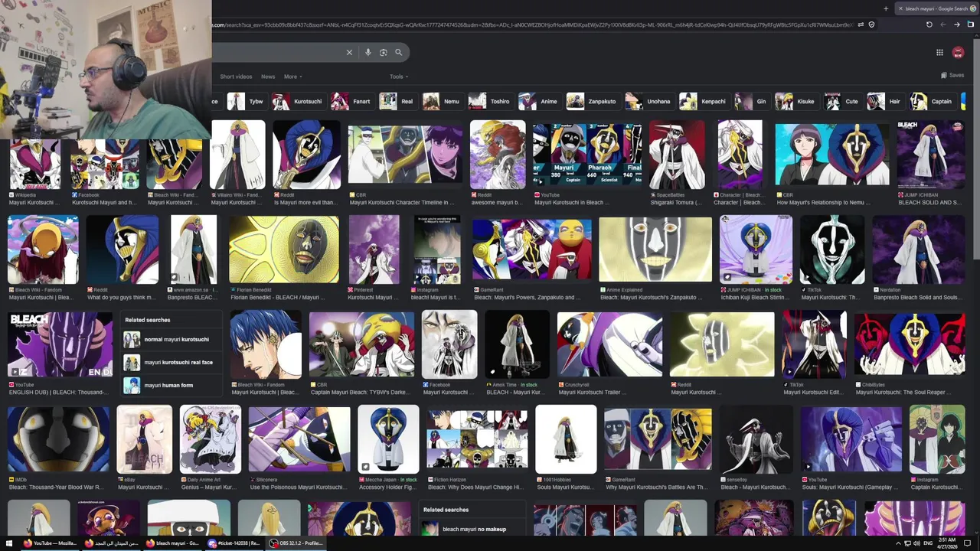
Task: Open the browser sidebar panel icon
Action: [x=971, y=24]
